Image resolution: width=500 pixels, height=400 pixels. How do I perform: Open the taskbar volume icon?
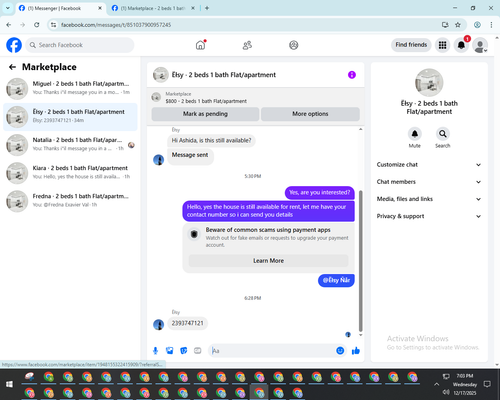pos(446,392)
